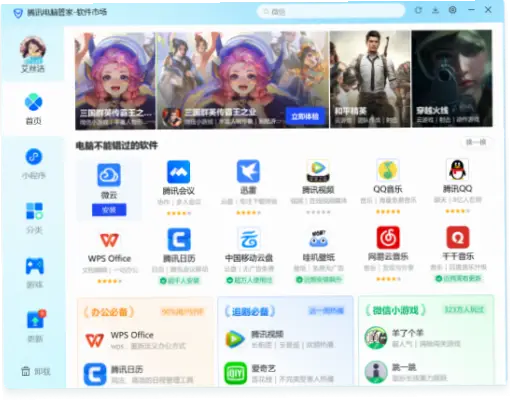
Task: Open the 小程序 mini-programs sidebar tab
Action: tap(34, 163)
